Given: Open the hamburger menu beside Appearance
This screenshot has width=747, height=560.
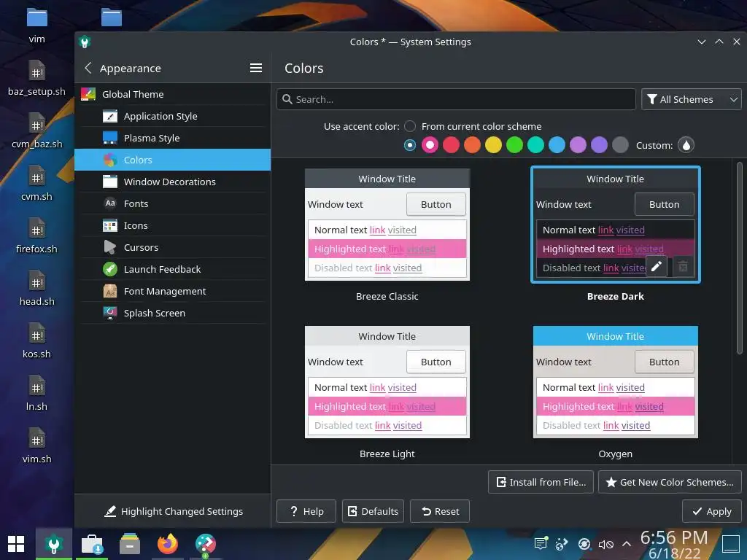Looking at the screenshot, I should coord(256,68).
